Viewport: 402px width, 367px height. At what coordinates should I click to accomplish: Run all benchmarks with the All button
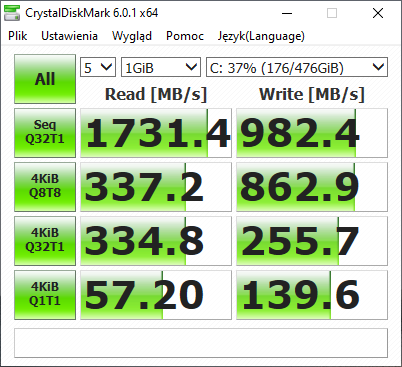[x=45, y=79]
